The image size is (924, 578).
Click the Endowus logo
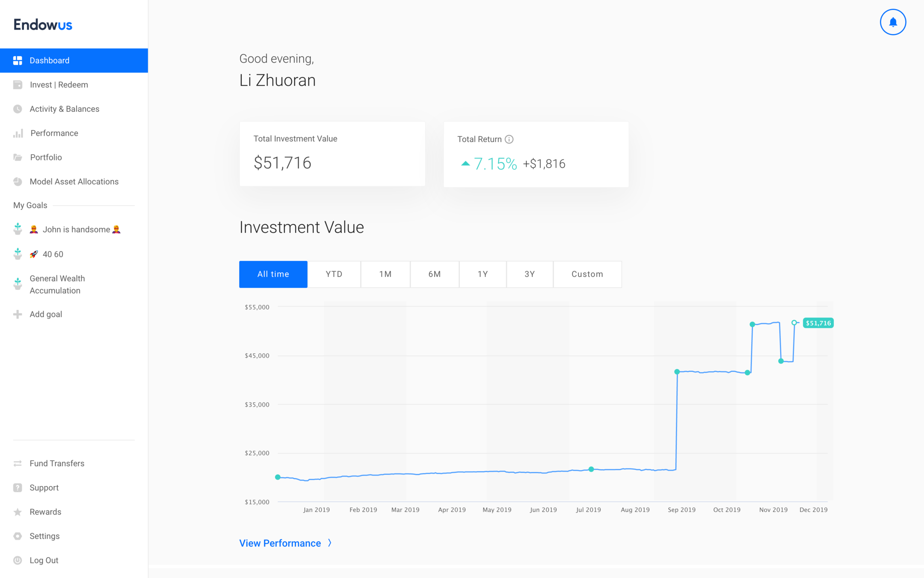(43, 25)
